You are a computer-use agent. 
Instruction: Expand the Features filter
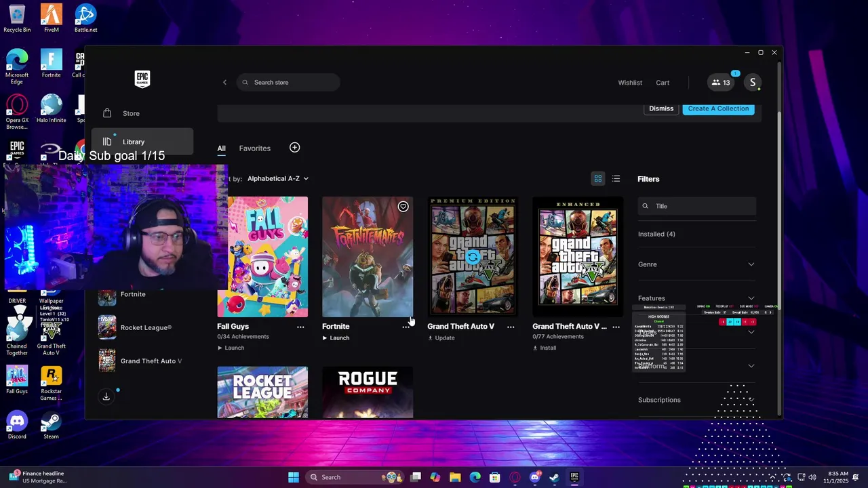(696, 298)
